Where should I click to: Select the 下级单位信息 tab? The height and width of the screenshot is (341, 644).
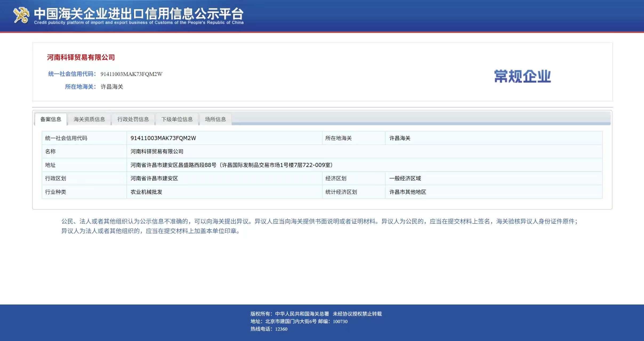(177, 119)
